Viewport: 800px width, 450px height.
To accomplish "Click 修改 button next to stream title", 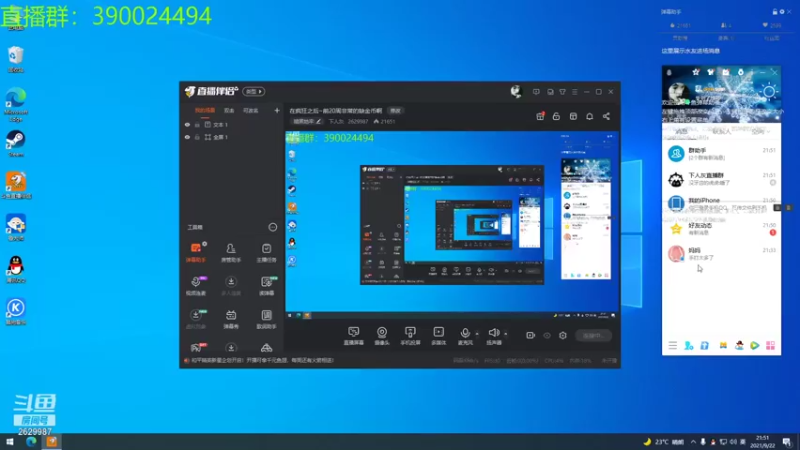I will (x=395, y=111).
